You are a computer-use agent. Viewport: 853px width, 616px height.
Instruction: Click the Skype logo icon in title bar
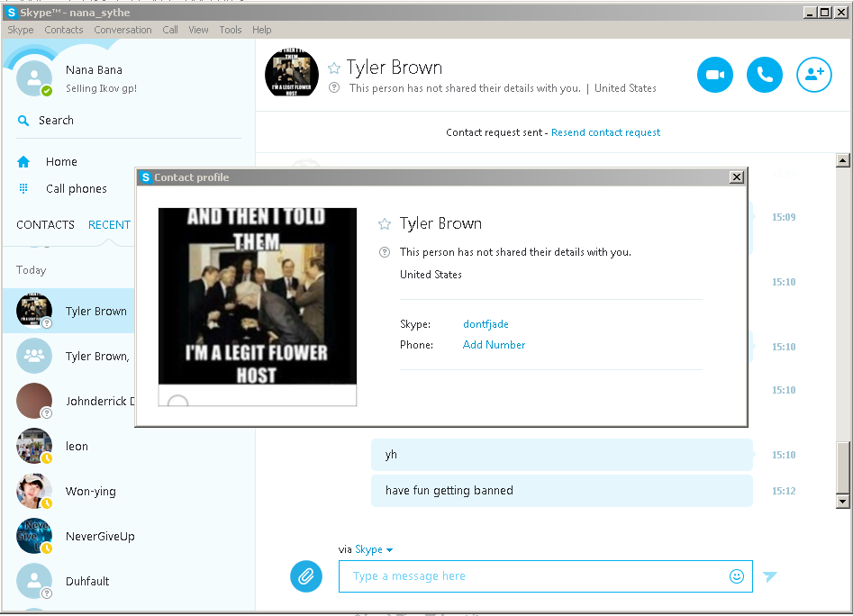[x=11, y=13]
